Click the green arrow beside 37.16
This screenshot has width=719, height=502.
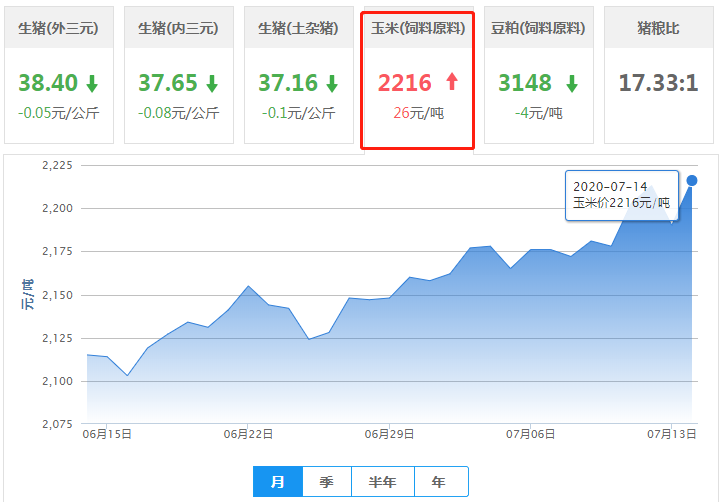click(332, 83)
